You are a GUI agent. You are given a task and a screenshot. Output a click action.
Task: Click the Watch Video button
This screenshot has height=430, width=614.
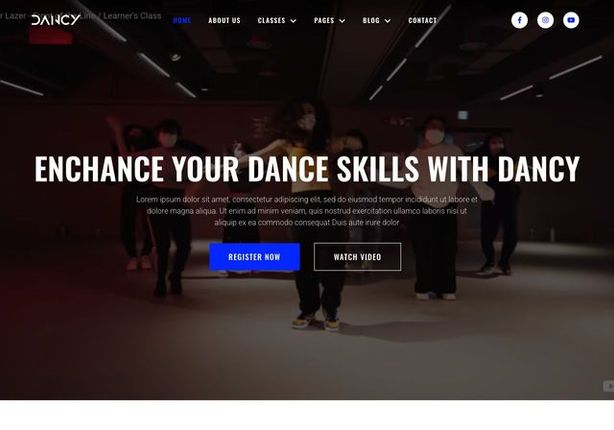[x=358, y=257]
